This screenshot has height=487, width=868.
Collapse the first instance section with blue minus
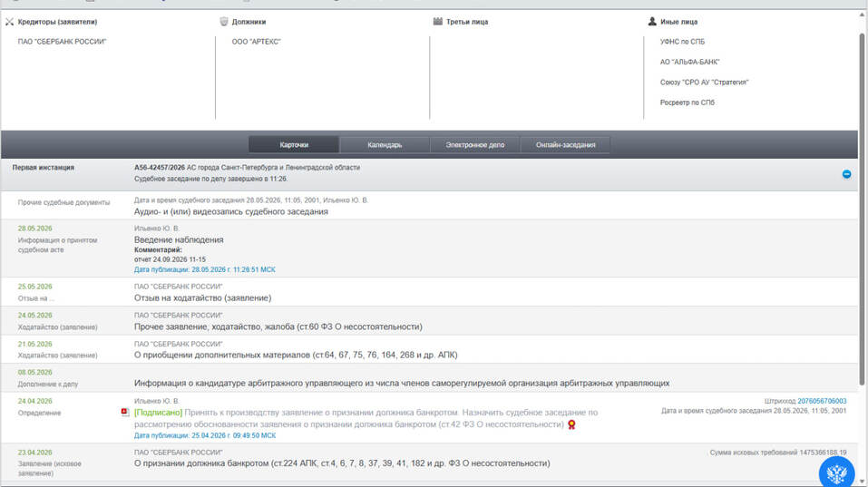pos(846,174)
